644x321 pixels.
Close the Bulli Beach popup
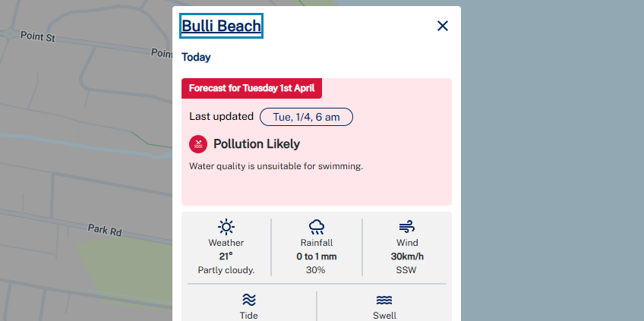(x=442, y=26)
